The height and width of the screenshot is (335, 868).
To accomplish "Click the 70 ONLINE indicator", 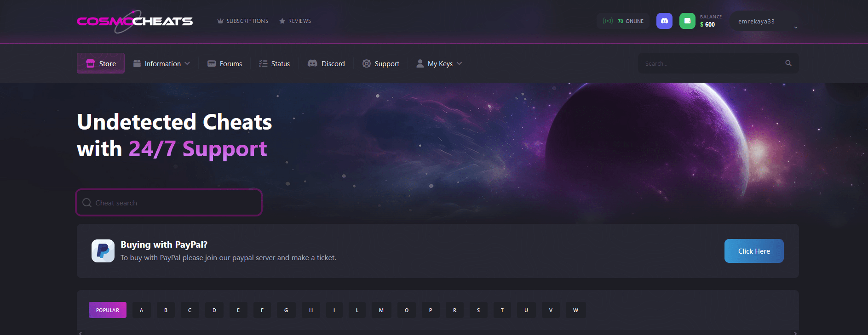I will coord(623,21).
